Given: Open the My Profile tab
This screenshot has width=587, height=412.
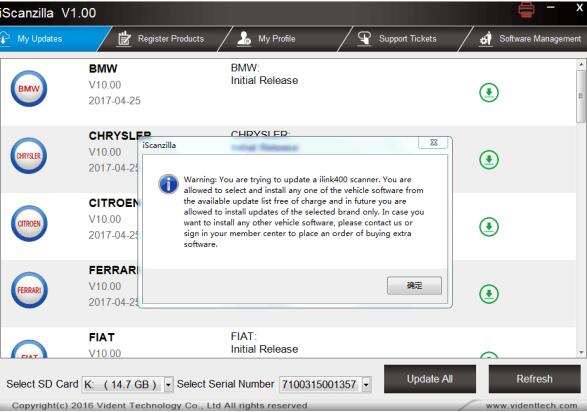Looking at the screenshot, I should [285, 39].
